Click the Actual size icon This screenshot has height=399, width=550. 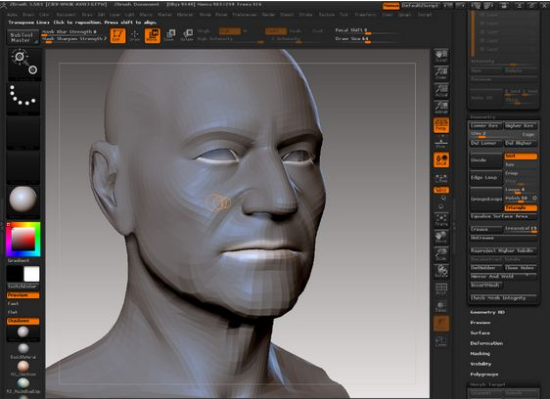point(441,90)
